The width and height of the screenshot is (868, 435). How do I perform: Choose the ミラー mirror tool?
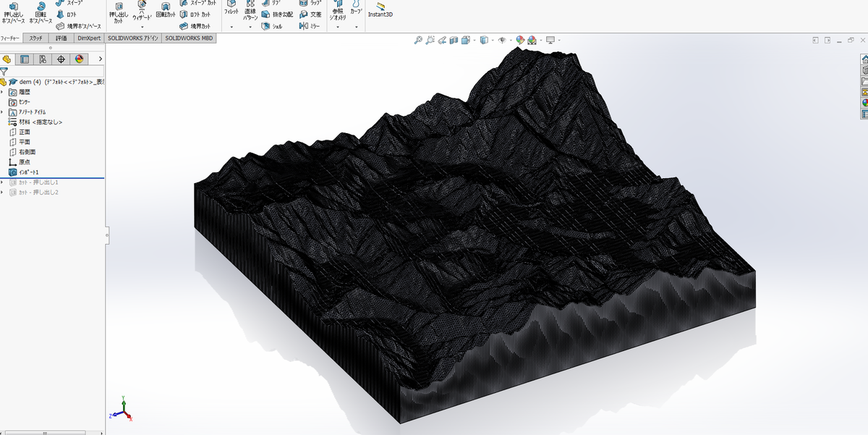[x=310, y=25]
